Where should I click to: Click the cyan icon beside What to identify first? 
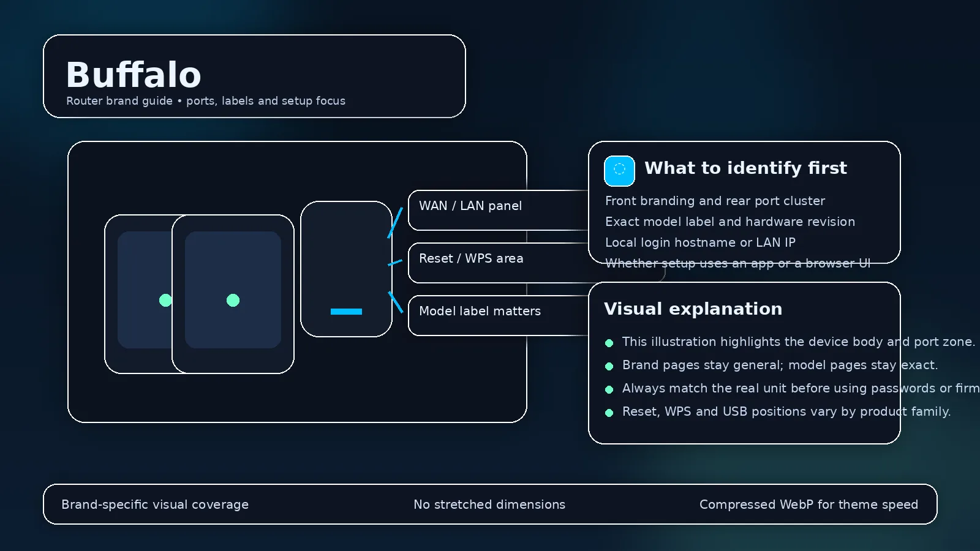(619, 171)
